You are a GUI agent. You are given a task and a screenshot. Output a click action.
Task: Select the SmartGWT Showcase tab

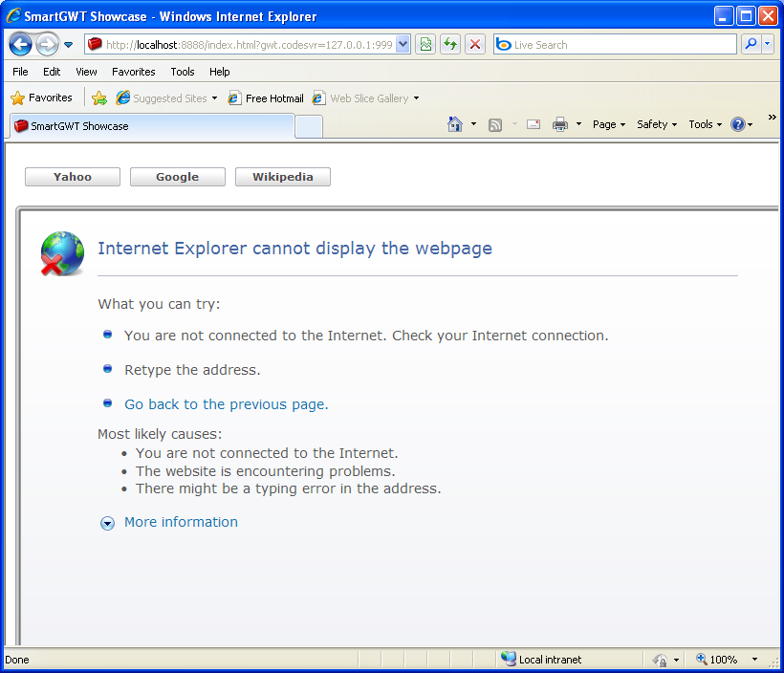coord(153,126)
